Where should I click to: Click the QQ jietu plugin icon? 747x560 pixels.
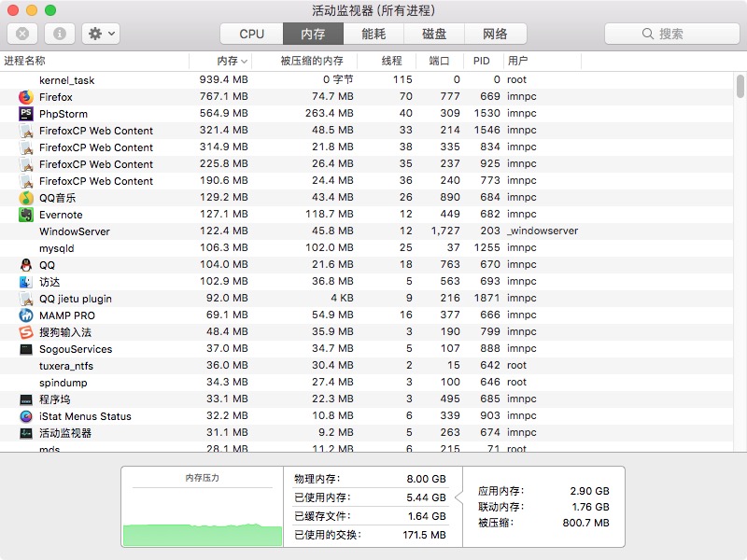click(x=26, y=299)
